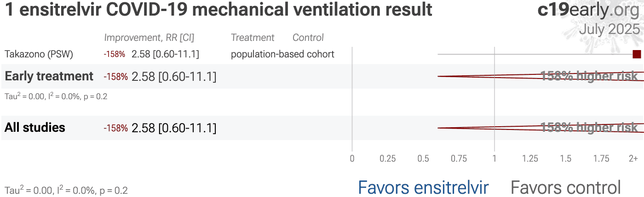Click the All studies summary heading
The width and height of the screenshot is (644, 197).
(35, 128)
